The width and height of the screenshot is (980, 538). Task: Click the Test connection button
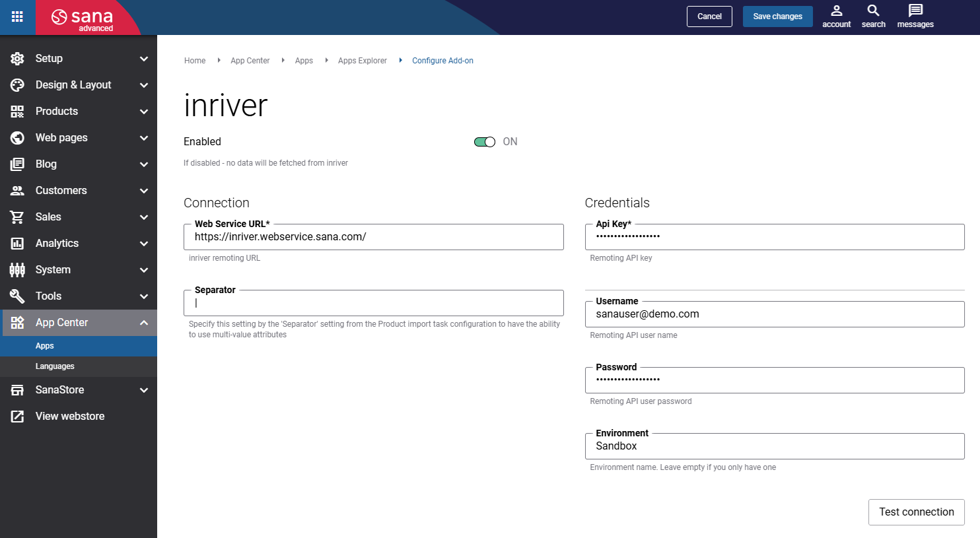[x=916, y=512]
